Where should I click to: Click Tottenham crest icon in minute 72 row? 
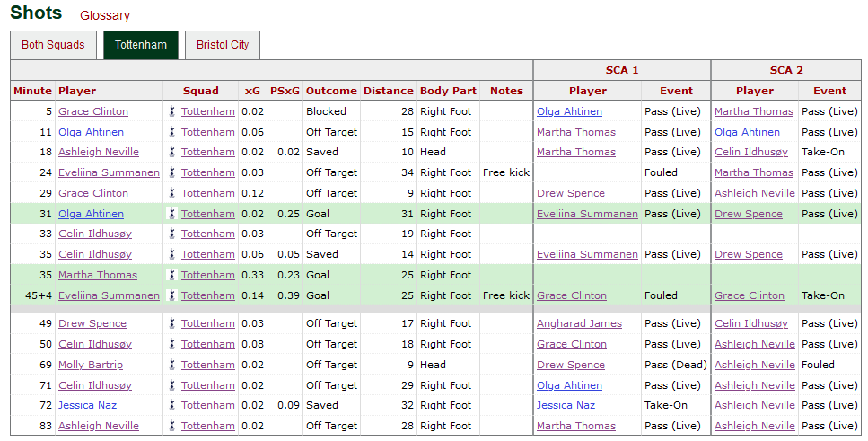point(172,405)
